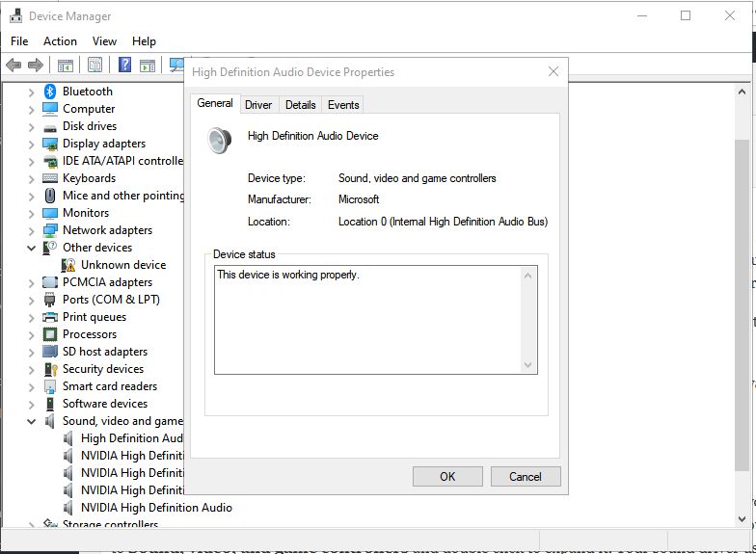Select last NVIDIA High Definition Audio item

[x=156, y=507]
